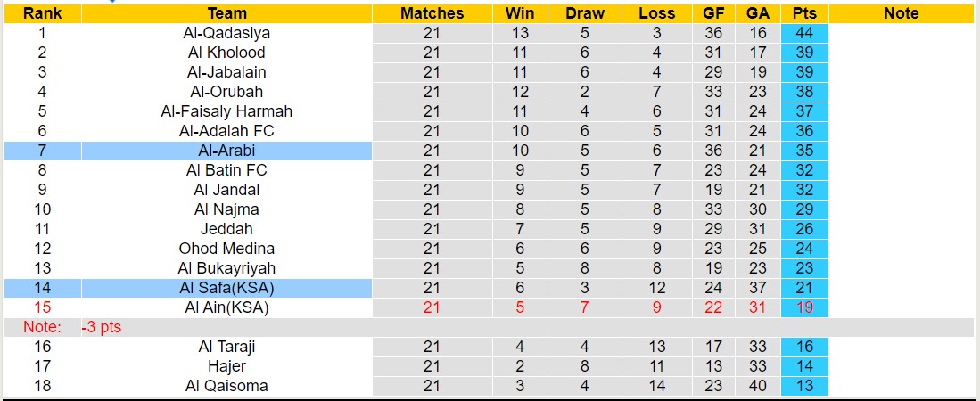Click the Team column header
980x401 pixels.
pos(226,13)
